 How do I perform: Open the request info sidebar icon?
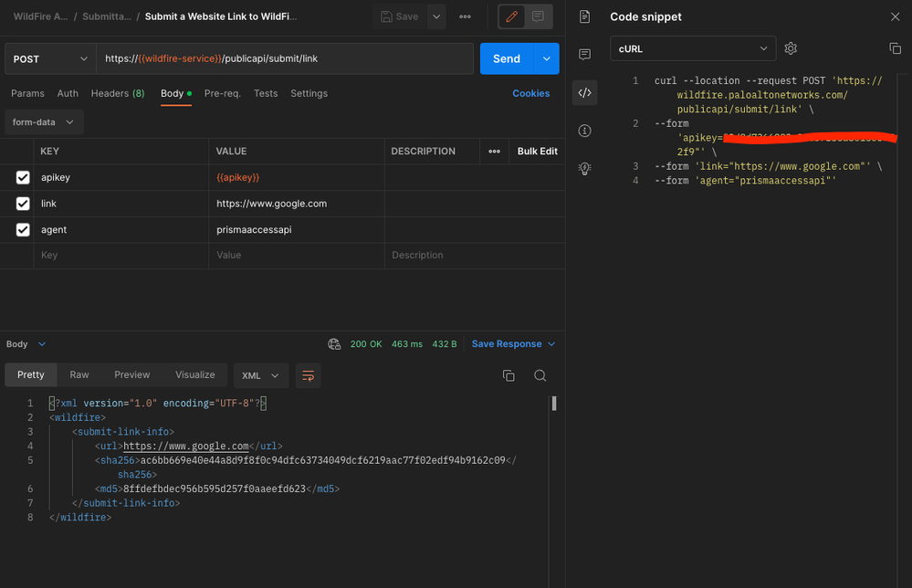point(584,131)
